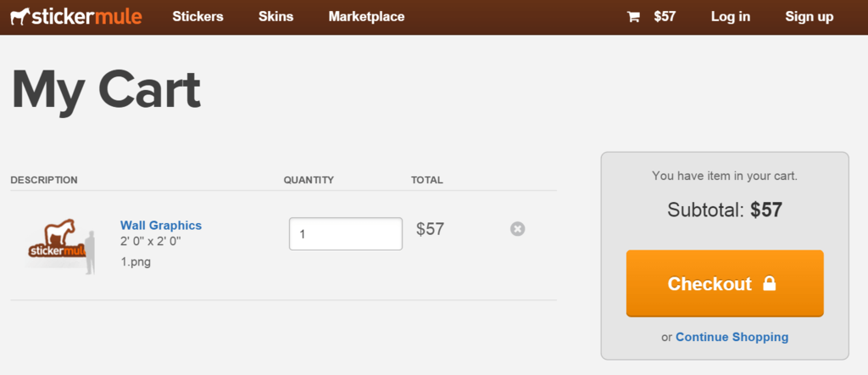Click the 1.png file name text
The height and width of the screenshot is (375, 868).
[x=136, y=262]
